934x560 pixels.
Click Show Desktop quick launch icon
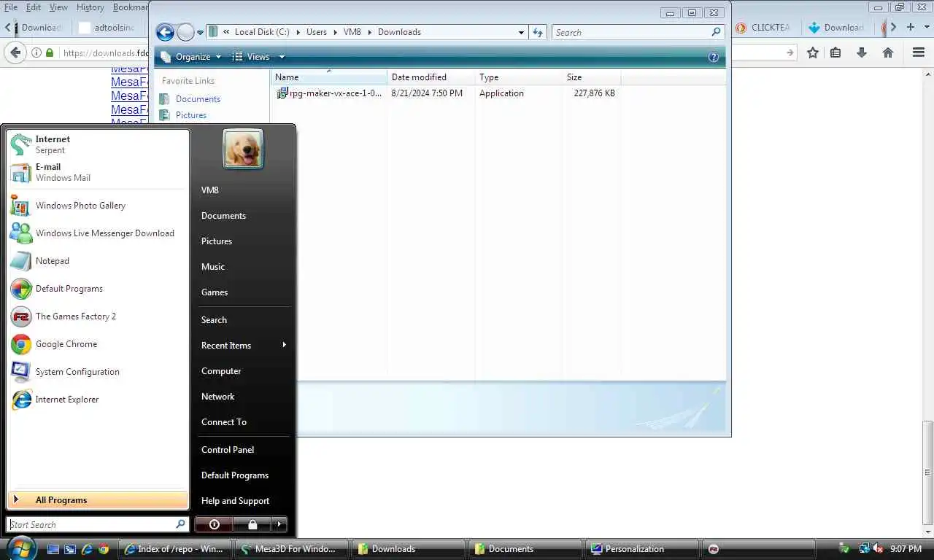[53, 549]
